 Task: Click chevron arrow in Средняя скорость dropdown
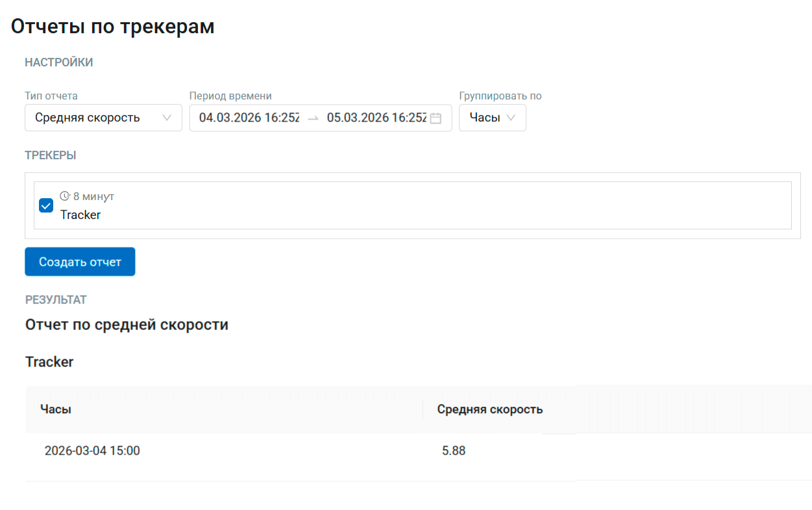click(167, 118)
